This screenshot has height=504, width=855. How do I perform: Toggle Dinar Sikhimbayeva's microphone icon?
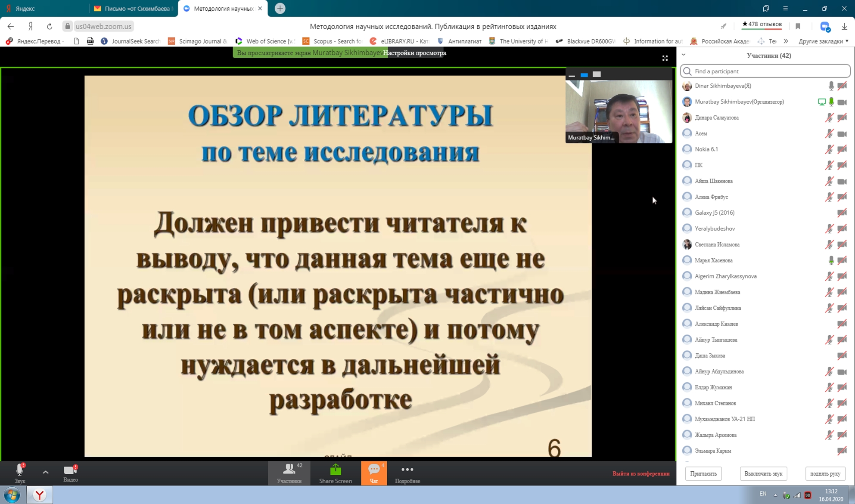pyautogui.click(x=831, y=86)
